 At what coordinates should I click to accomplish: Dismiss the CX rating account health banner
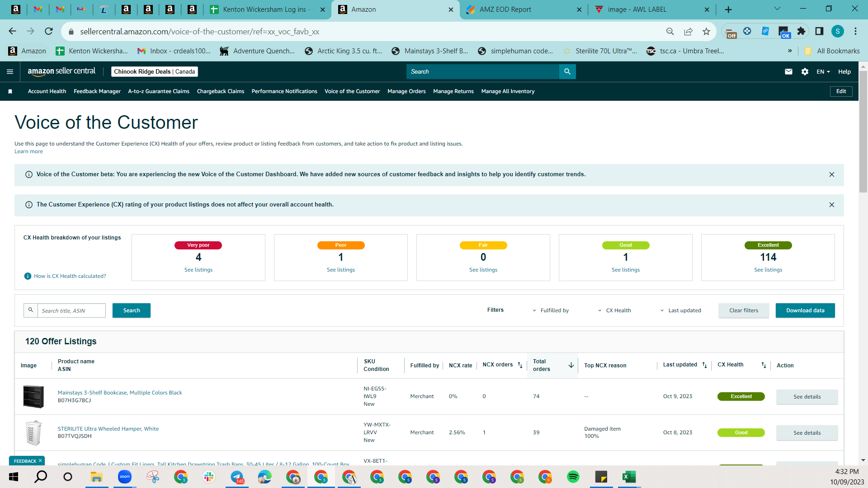coord(832,205)
